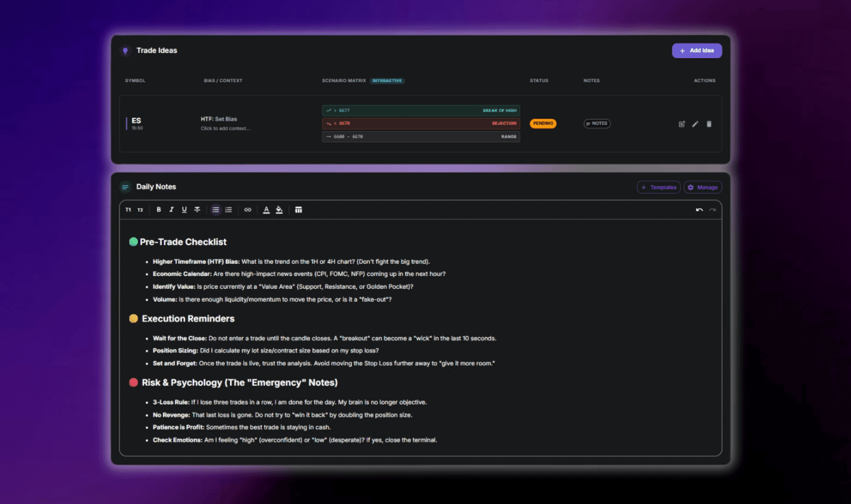Edit the ES trade idea with the pencil icon
The width and height of the screenshot is (851, 504).
[695, 124]
